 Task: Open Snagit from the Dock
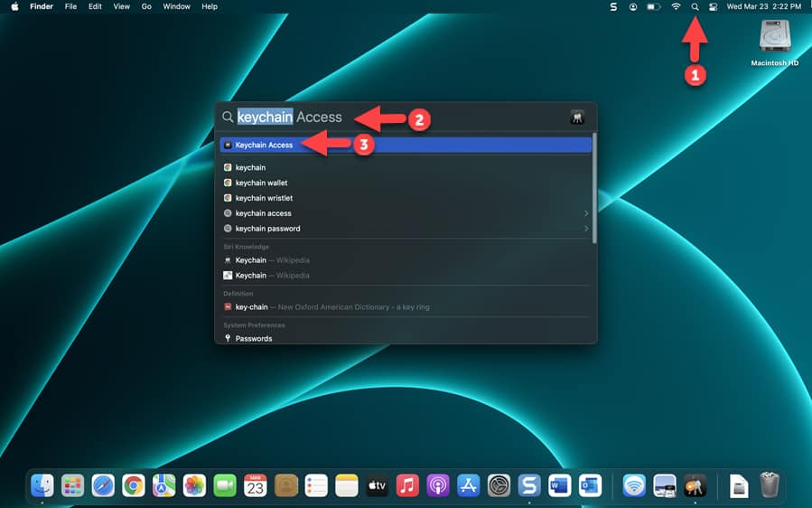pyautogui.click(x=529, y=485)
